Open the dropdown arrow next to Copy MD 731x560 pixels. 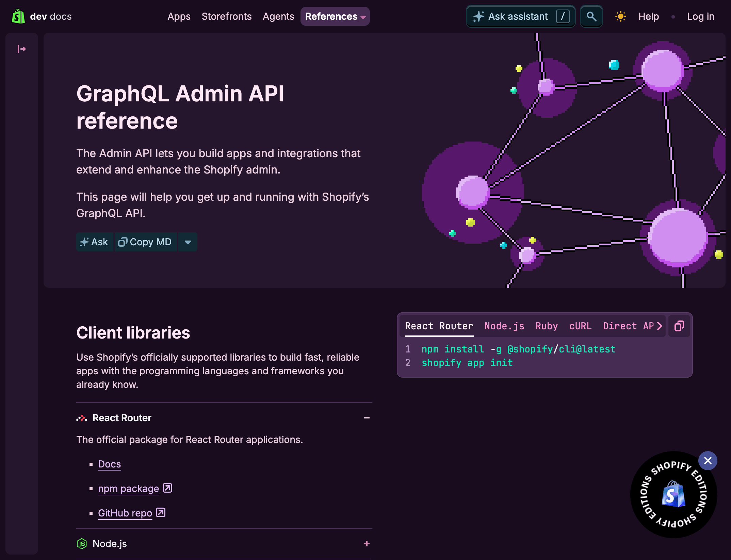(188, 242)
